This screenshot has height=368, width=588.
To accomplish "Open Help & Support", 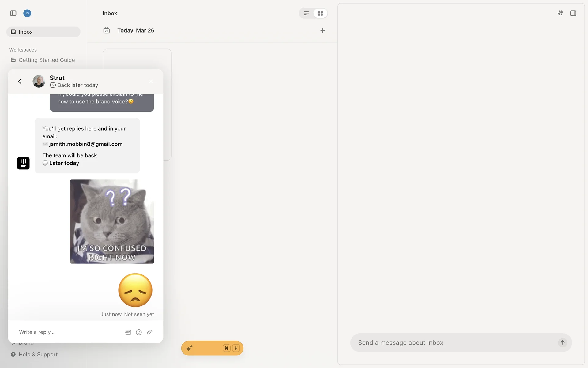I will [x=38, y=355].
